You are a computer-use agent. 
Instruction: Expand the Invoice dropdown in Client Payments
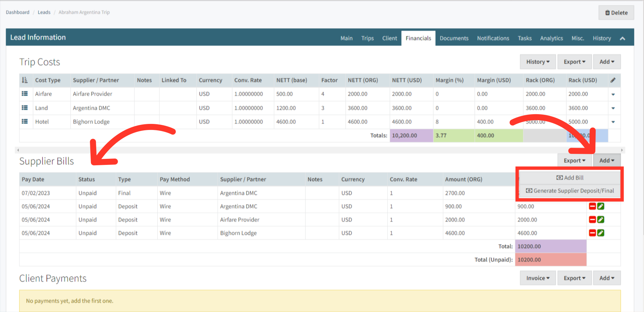click(x=537, y=278)
